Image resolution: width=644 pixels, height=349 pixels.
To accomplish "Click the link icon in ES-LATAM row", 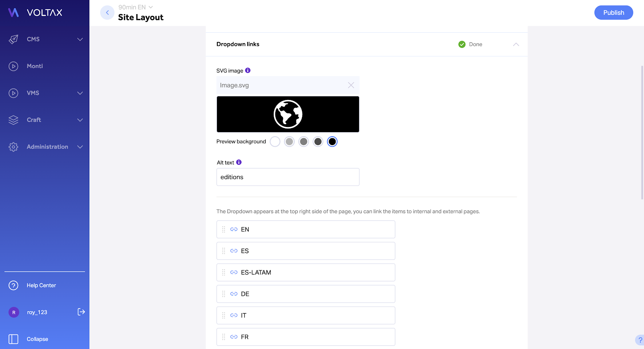I will [234, 272].
